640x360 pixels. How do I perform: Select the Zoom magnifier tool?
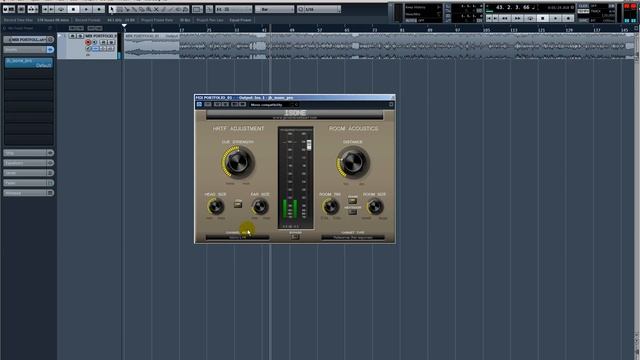click(x=149, y=9)
